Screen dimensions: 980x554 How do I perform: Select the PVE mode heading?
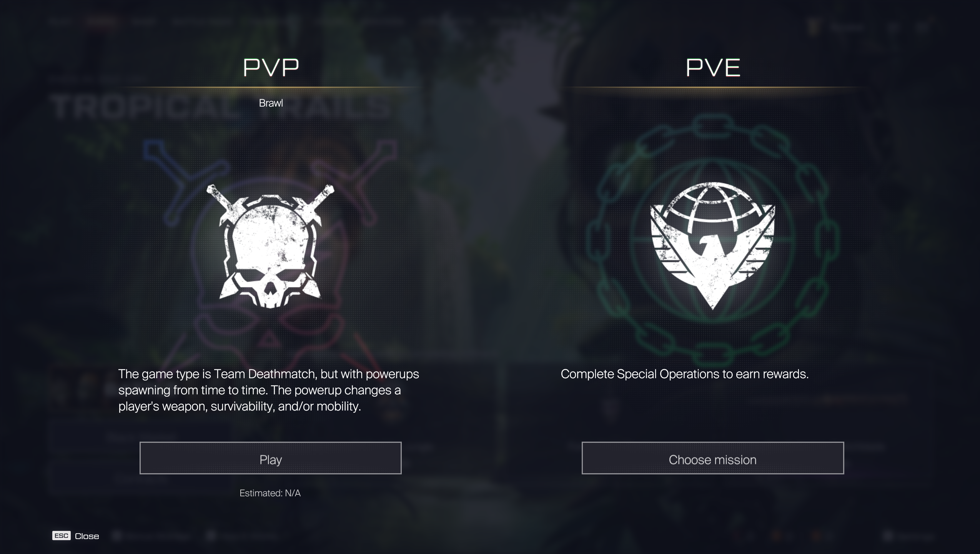713,68
